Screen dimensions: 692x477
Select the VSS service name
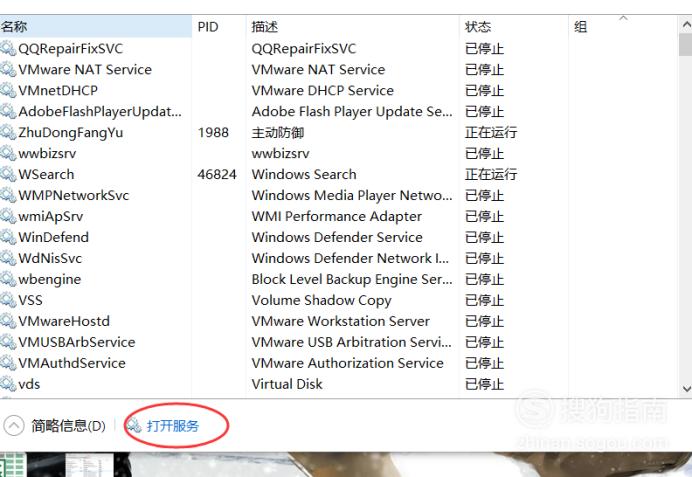point(30,300)
